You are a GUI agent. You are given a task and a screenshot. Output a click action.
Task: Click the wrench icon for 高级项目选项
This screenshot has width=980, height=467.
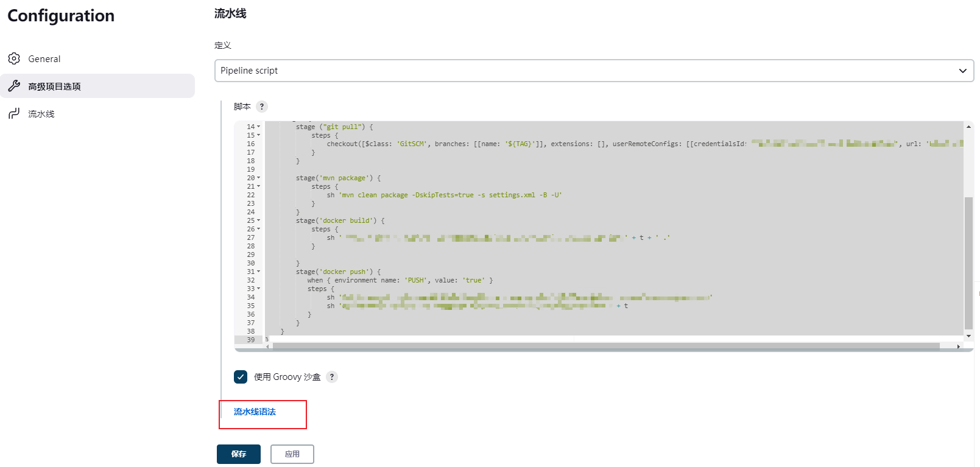[14, 86]
